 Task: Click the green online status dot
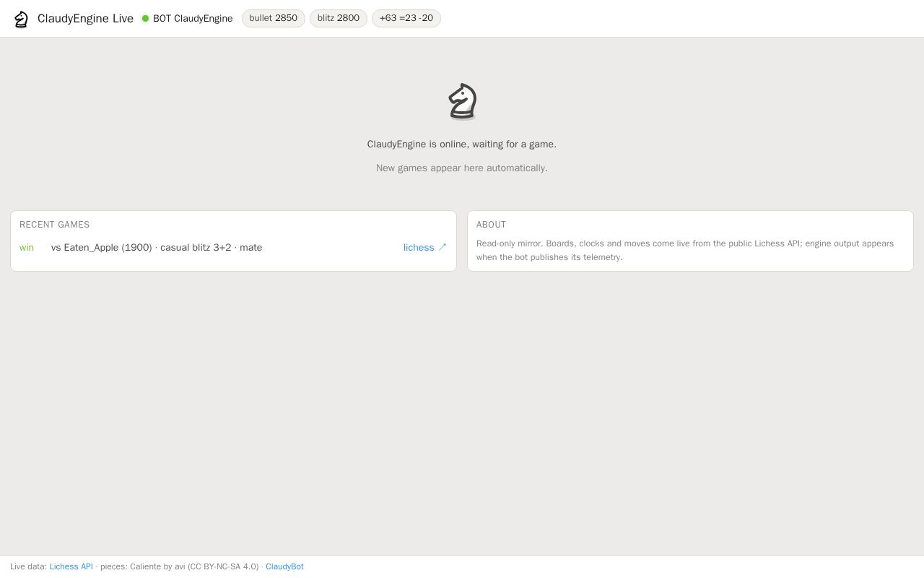pos(145,19)
